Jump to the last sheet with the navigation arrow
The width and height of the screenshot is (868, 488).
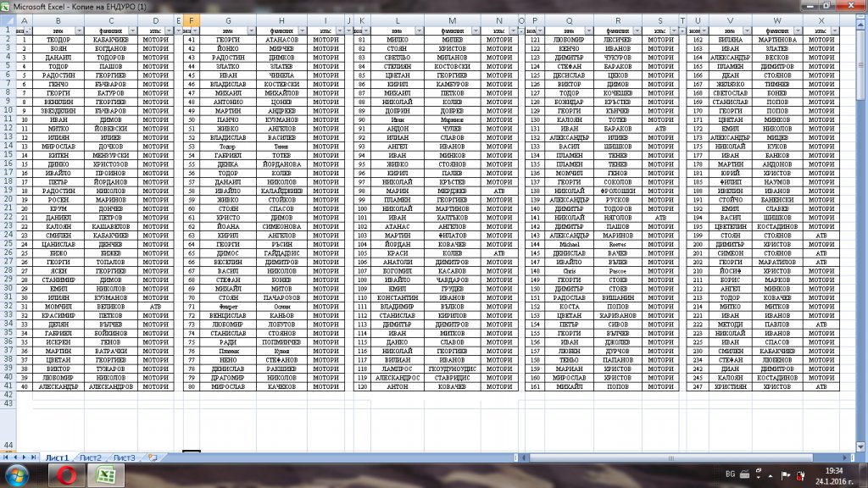(33, 457)
